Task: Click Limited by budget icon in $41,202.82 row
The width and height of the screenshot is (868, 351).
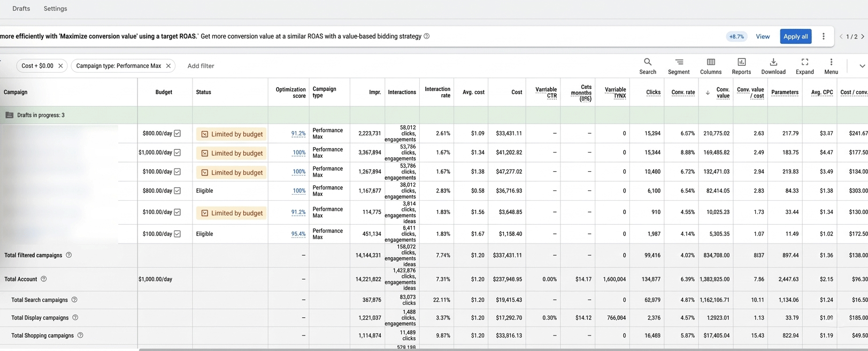Action: point(204,154)
